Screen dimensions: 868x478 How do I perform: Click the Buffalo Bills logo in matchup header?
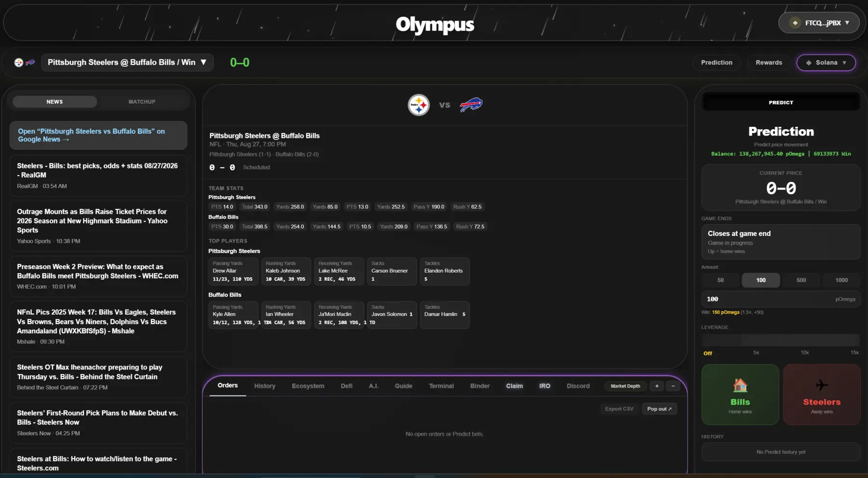[471, 105]
